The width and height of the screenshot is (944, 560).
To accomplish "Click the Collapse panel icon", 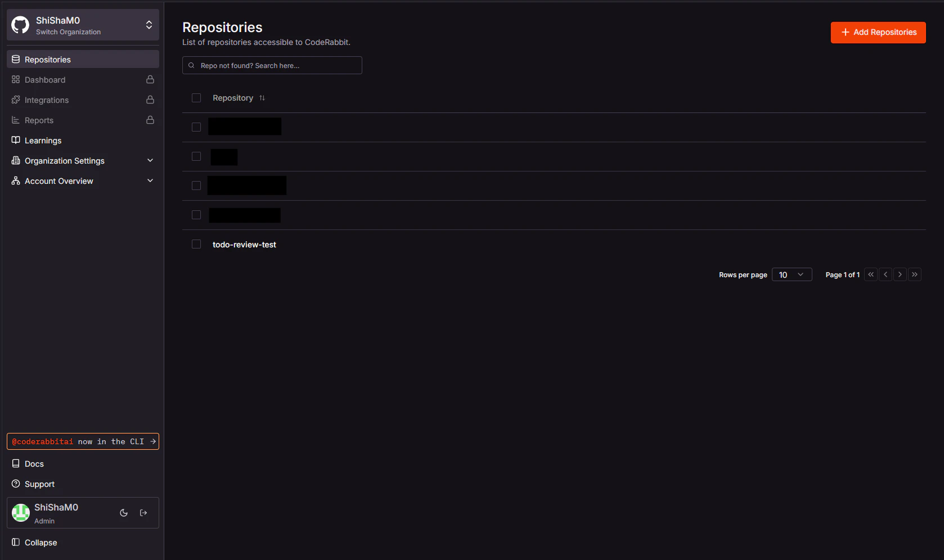I will [x=16, y=542].
